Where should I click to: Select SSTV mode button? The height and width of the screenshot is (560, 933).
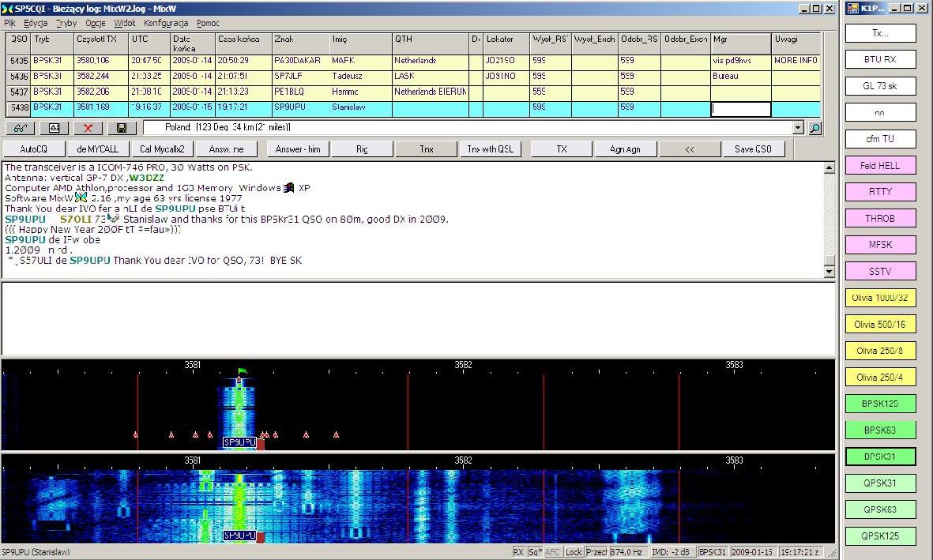tap(880, 272)
